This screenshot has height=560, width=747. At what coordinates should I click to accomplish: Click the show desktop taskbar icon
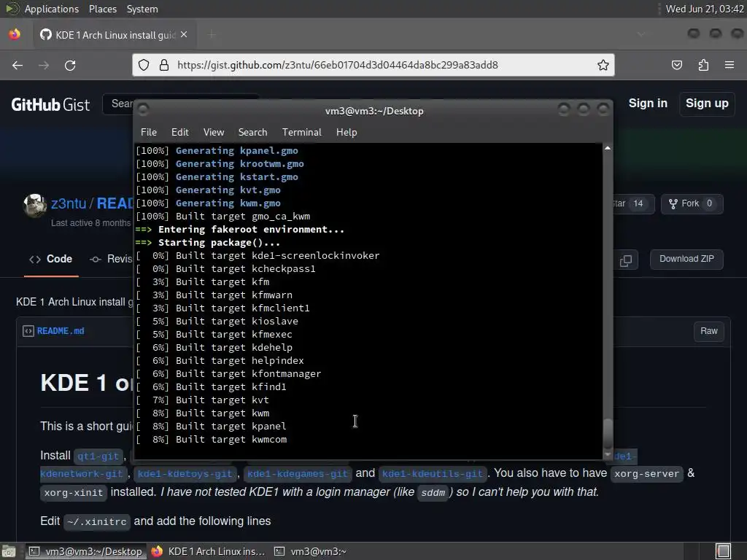click(9, 551)
